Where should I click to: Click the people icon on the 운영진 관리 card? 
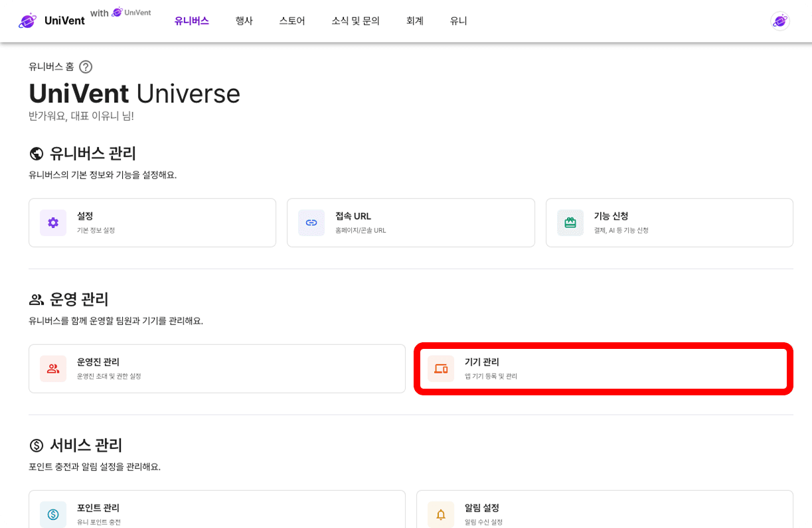(x=53, y=369)
